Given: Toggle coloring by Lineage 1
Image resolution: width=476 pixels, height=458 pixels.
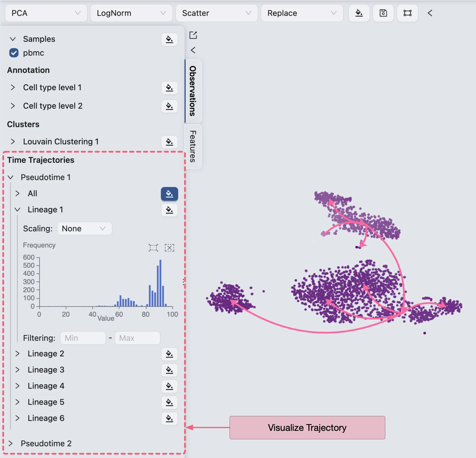Looking at the screenshot, I should point(169,210).
